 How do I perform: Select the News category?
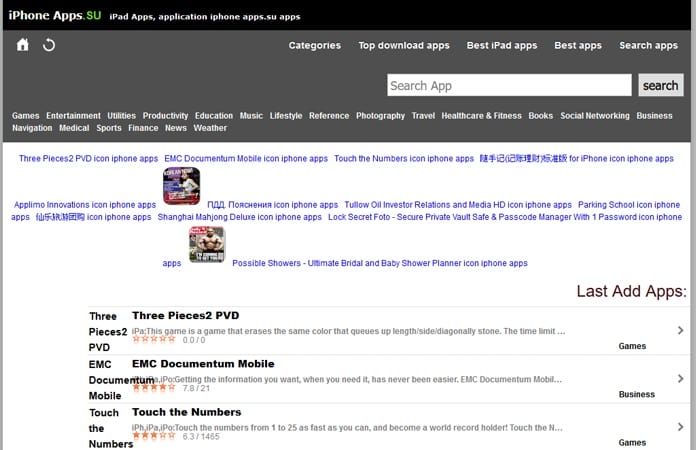pos(176,128)
